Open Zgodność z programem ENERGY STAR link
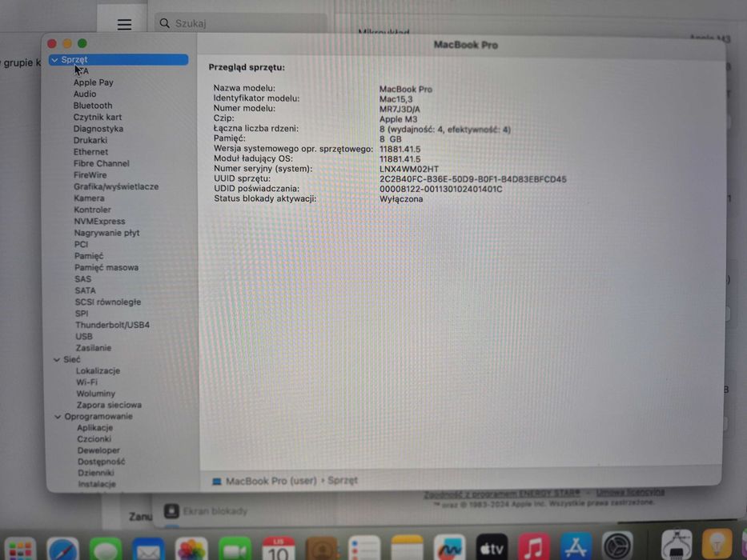Screen dimensions: 747x560 pos(502,494)
